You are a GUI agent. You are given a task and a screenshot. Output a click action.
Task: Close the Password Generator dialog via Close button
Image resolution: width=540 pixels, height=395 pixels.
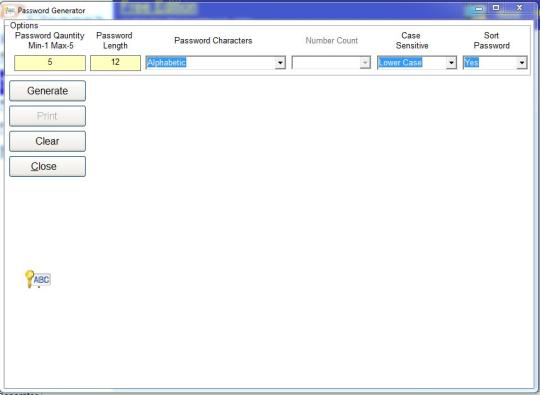point(48,166)
